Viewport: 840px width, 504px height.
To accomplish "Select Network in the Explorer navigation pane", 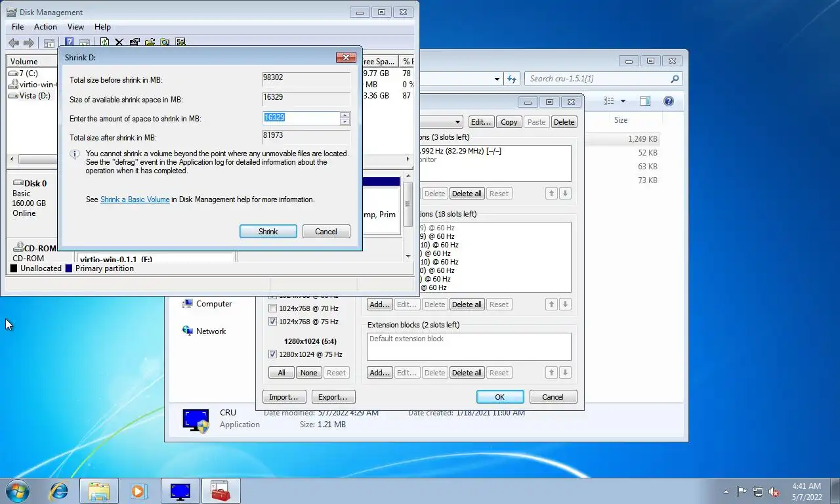I will [x=211, y=331].
